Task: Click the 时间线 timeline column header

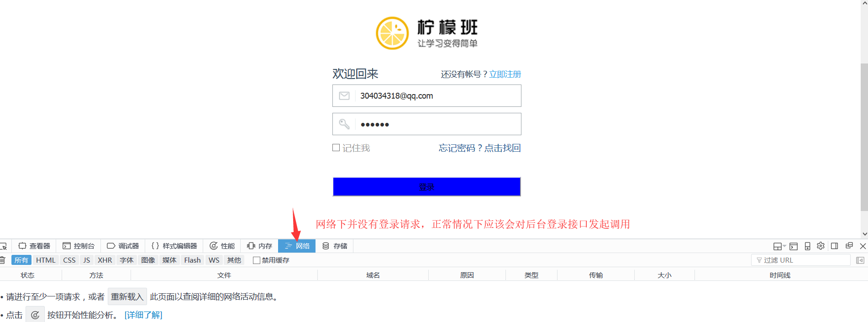Action: (x=780, y=275)
